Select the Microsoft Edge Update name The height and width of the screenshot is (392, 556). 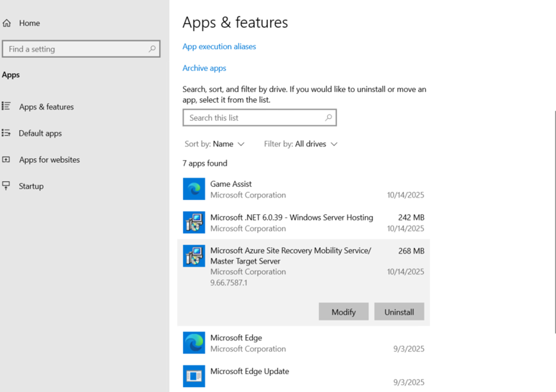[250, 371]
